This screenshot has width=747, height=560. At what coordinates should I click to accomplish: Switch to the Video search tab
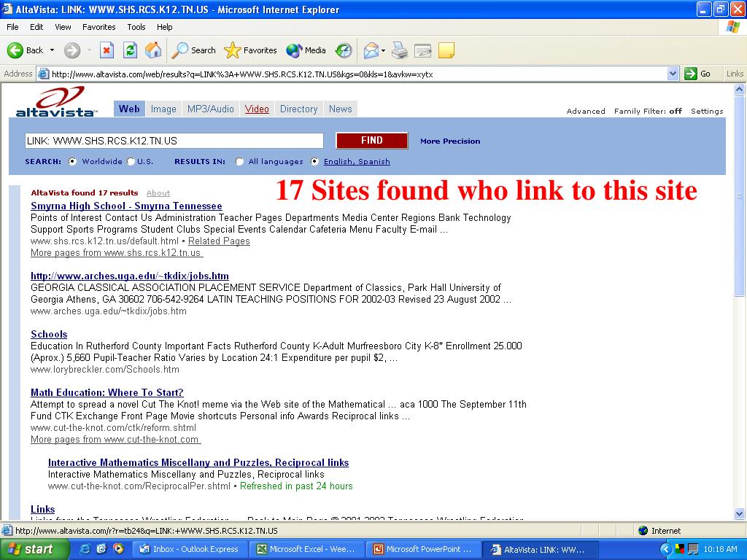(x=257, y=109)
